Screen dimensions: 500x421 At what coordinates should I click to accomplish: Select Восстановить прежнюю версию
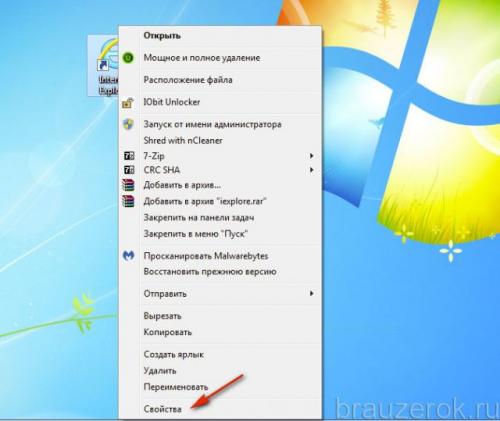coord(210,272)
